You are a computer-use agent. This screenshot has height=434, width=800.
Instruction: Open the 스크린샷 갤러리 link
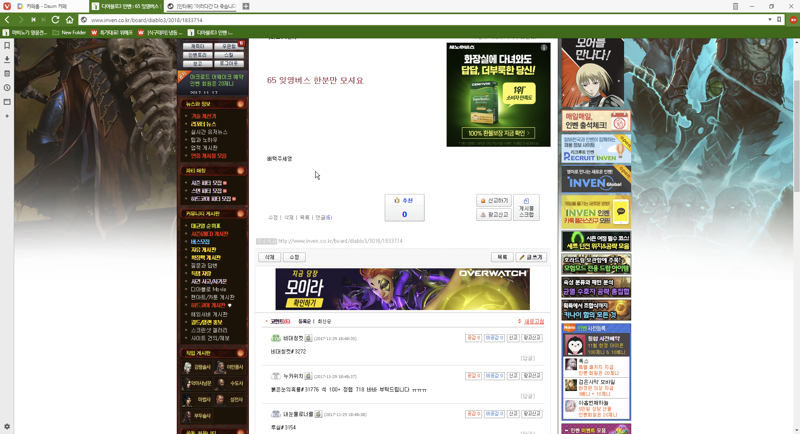(210, 330)
